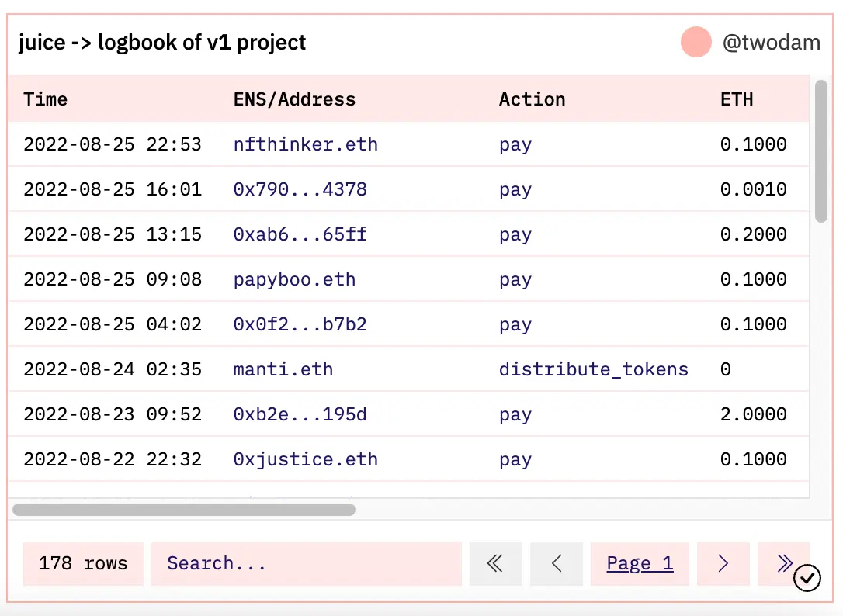Image resolution: width=843 pixels, height=616 pixels.
Task: Click the Action column header
Action: 532,99
